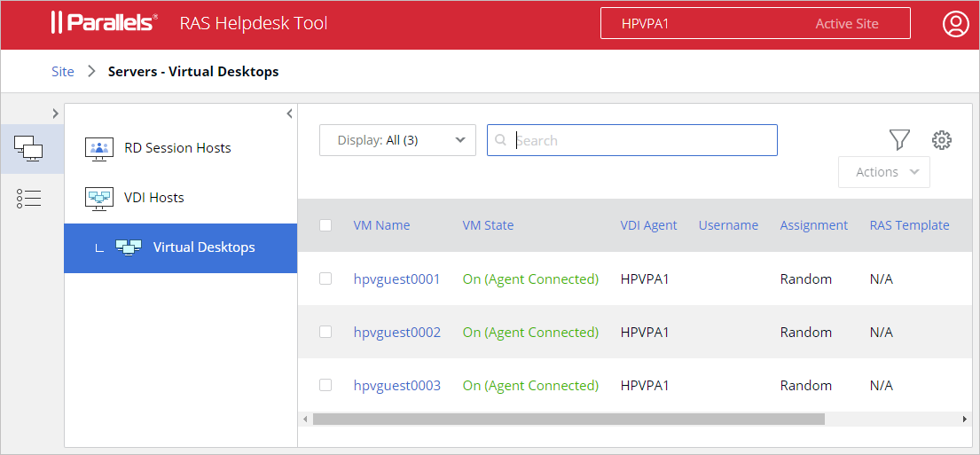980x455 pixels.
Task: Click Random assignment in hpvguest0002 row
Action: point(805,332)
